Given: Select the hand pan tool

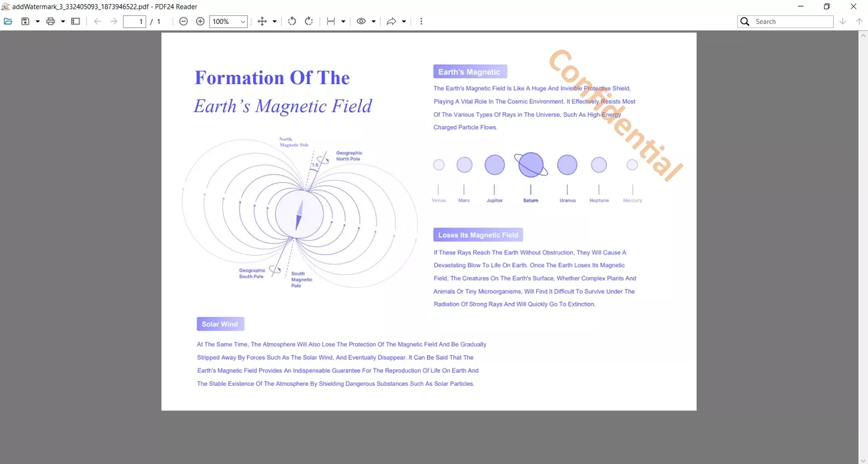Looking at the screenshot, I should [262, 21].
